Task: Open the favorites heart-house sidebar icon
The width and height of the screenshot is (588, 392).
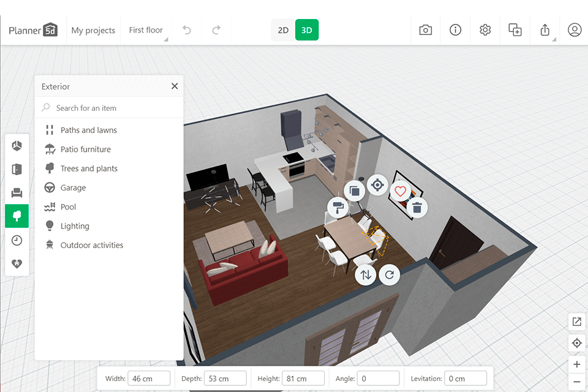Action: [x=17, y=264]
